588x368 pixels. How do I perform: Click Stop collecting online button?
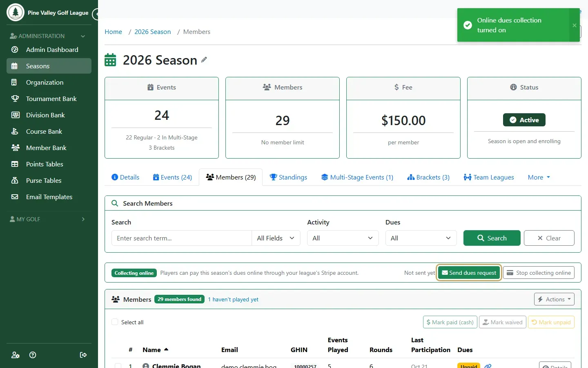(x=539, y=273)
